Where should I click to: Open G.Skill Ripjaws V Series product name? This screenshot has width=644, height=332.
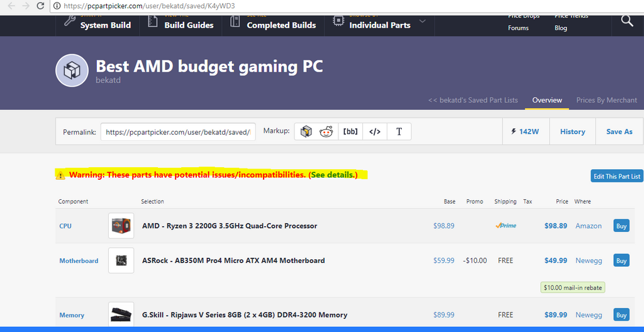click(245, 315)
